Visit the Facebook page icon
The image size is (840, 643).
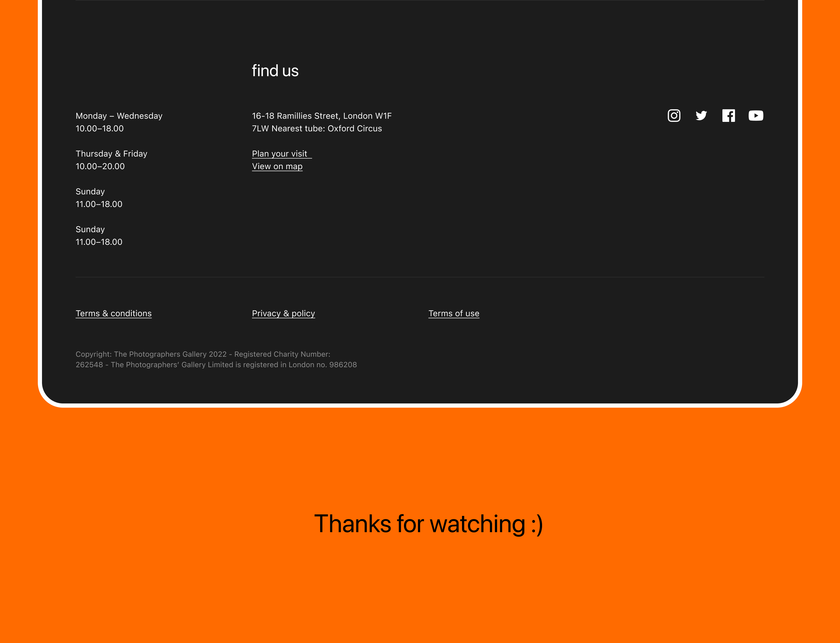tap(728, 116)
